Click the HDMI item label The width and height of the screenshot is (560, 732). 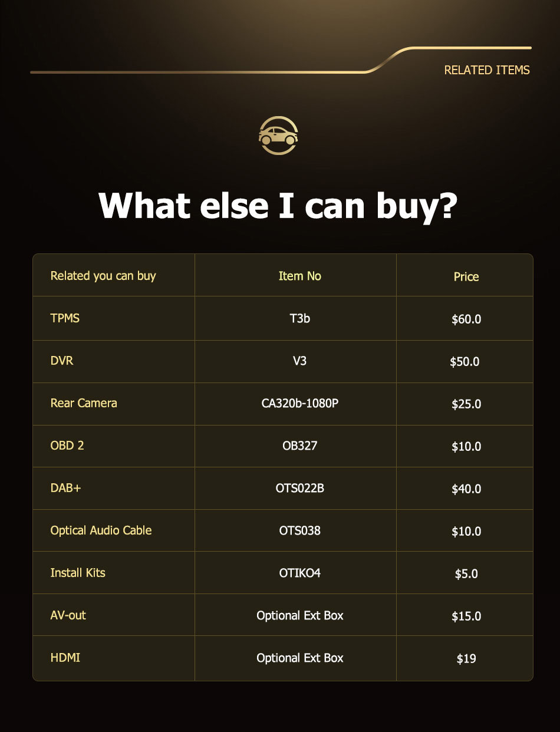(x=65, y=658)
